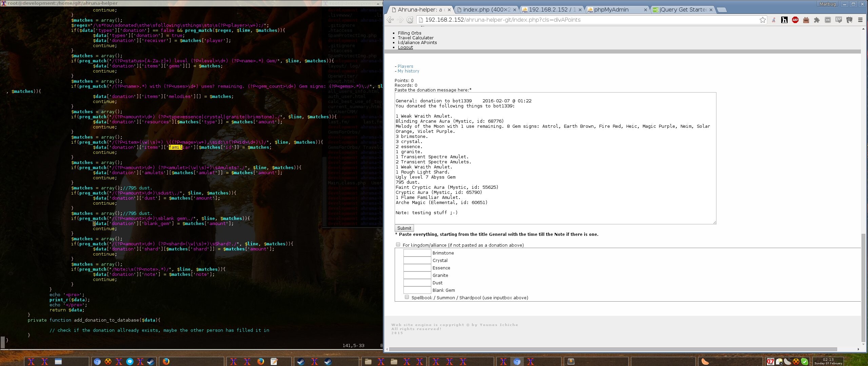Screen dimensions: 868x366
Task: Click the CSS validator extension icon
Action: (839, 20)
